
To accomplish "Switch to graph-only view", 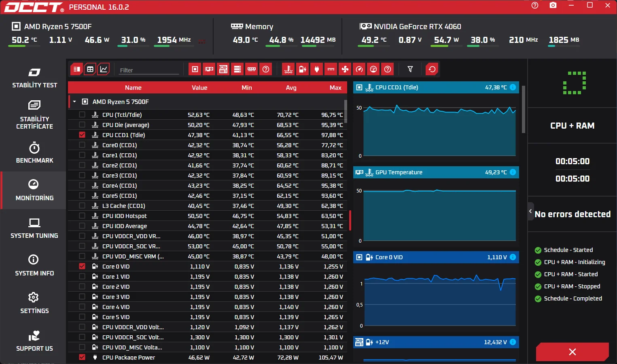I will 104,69.
